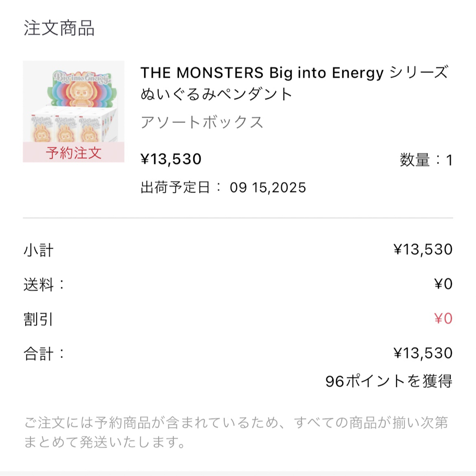Click the 送料 shipping fee label
The width and height of the screenshot is (476, 476).
pos(44,285)
